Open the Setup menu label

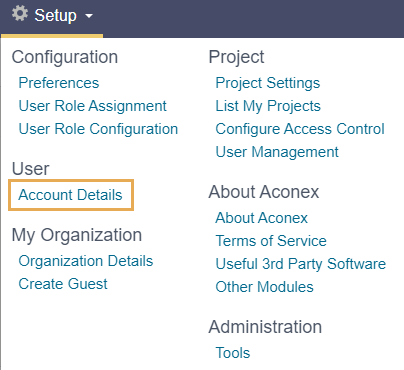tap(55, 15)
